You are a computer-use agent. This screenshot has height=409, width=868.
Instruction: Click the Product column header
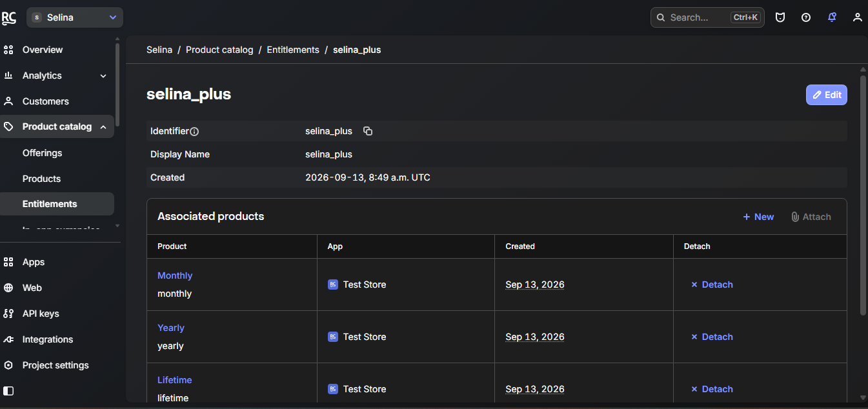click(x=172, y=246)
